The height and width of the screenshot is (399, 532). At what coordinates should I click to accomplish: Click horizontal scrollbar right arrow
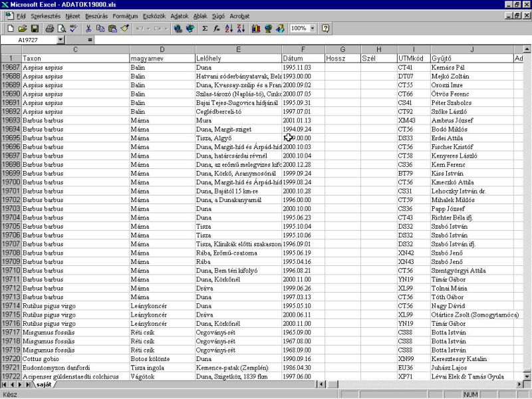tap(519, 384)
